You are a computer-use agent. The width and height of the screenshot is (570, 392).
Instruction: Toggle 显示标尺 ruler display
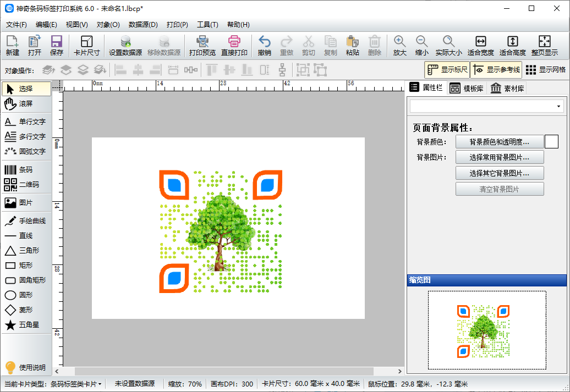pyautogui.click(x=447, y=70)
